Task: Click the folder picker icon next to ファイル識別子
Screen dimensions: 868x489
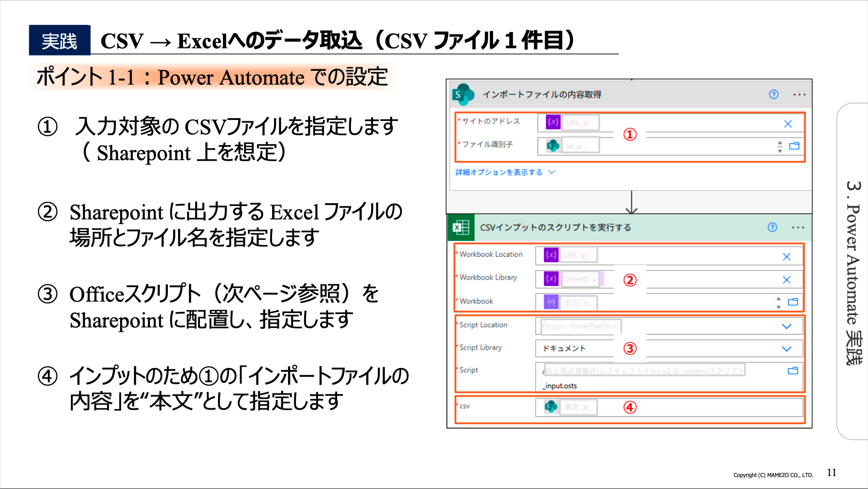Action: tap(794, 146)
